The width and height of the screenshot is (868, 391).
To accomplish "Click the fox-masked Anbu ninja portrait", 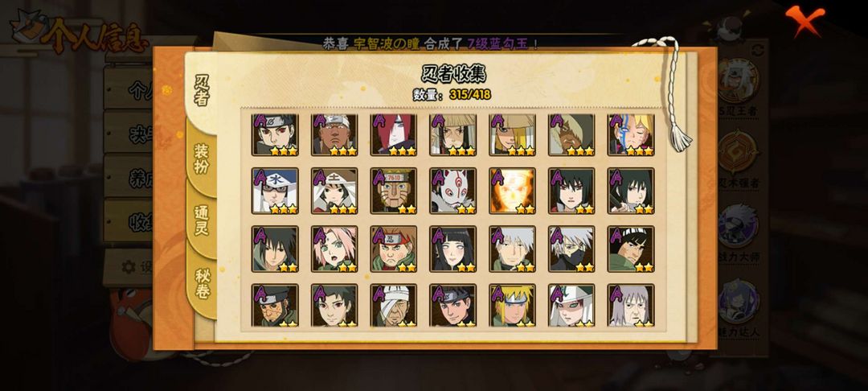I will click(x=452, y=191).
